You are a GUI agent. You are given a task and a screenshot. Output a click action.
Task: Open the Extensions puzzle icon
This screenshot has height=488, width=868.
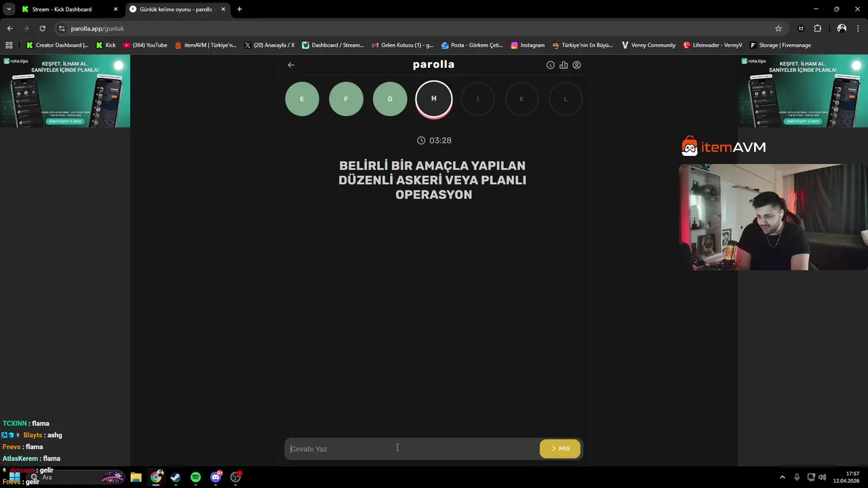[817, 28]
